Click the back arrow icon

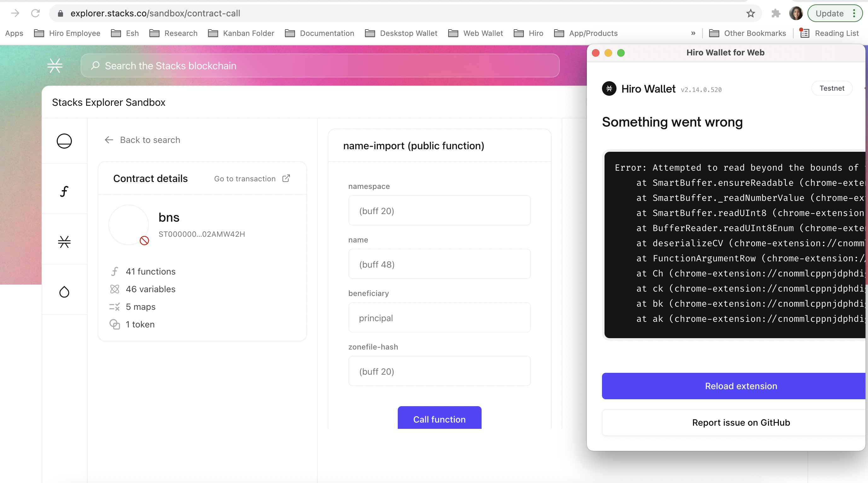tap(108, 140)
